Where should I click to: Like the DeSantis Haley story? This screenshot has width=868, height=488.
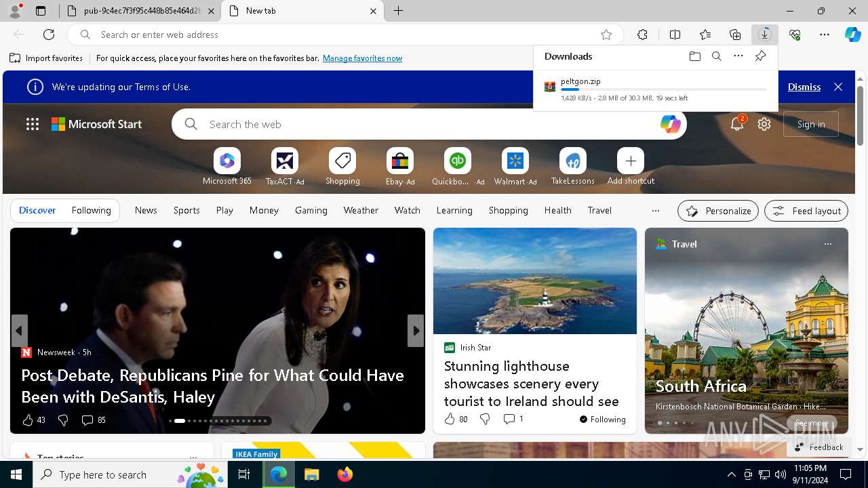[34, 420]
